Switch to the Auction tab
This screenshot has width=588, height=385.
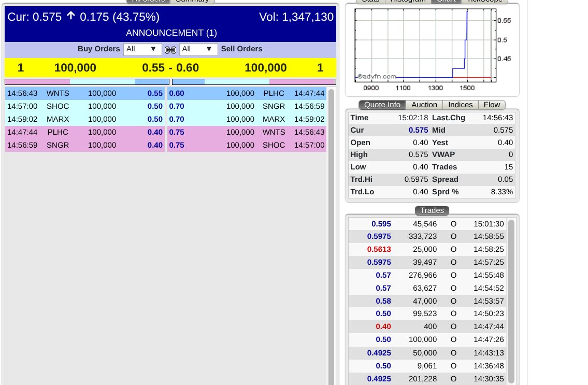[x=424, y=105]
